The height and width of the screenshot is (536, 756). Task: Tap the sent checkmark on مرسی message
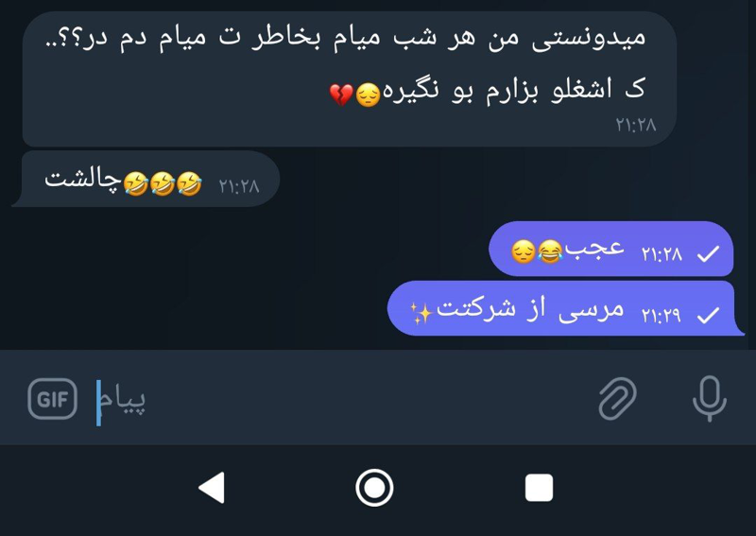(x=708, y=315)
